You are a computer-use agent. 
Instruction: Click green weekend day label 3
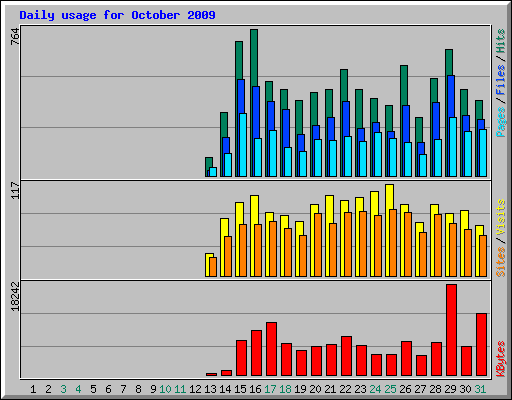63,389
